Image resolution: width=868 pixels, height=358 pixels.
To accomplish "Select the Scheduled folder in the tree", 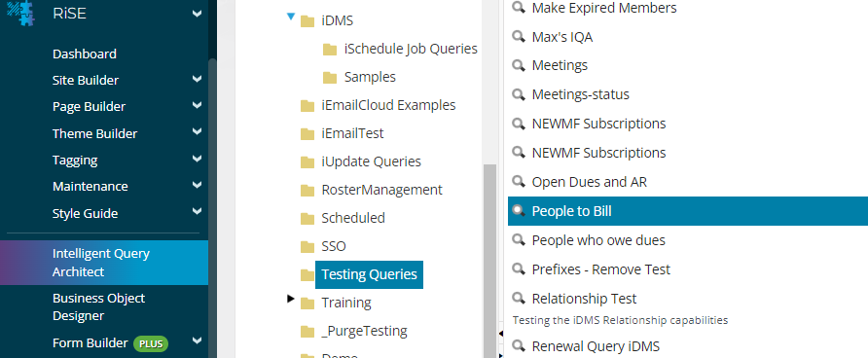I will [352, 218].
